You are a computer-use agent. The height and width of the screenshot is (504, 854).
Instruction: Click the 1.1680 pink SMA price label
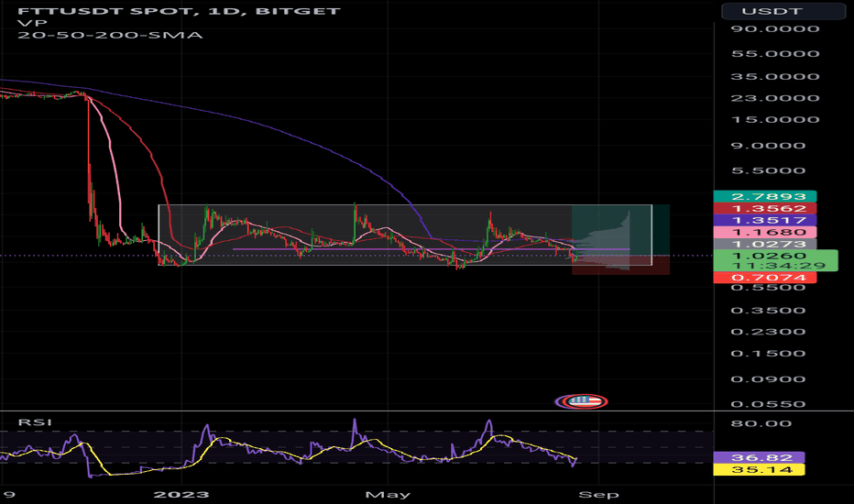pos(765,233)
